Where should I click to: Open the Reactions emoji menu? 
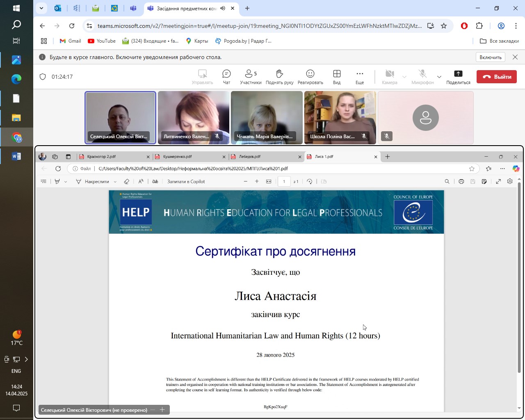[310, 77]
